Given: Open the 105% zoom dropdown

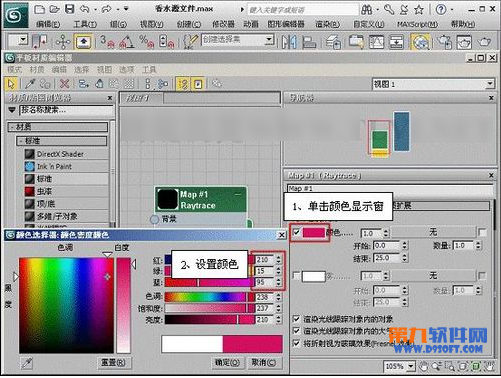Looking at the screenshot, I should [x=411, y=366].
